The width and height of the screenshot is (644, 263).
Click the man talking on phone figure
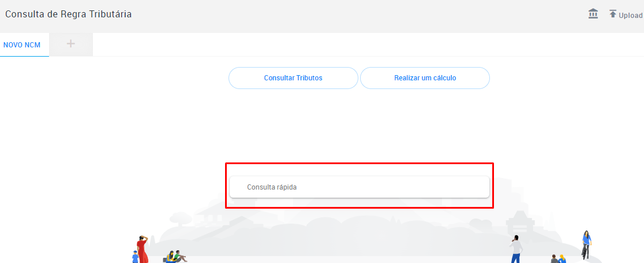coord(516,249)
